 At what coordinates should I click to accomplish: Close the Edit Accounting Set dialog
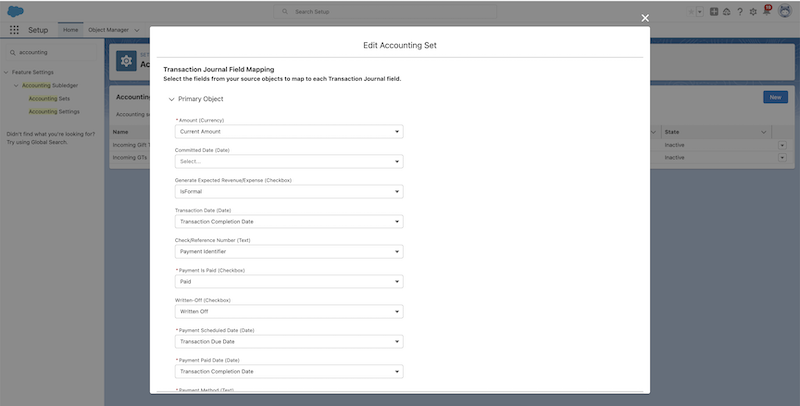[645, 18]
